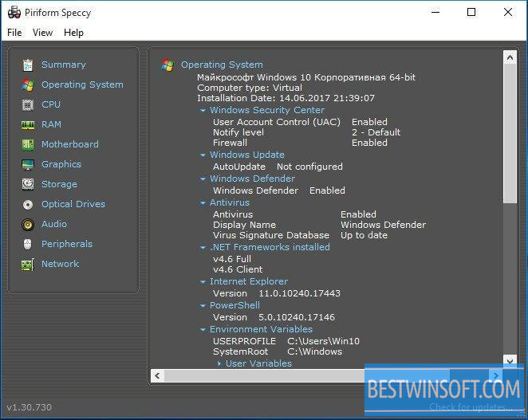This screenshot has width=528, height=420.
Task: Go to the Summary section
Action: 64,65
